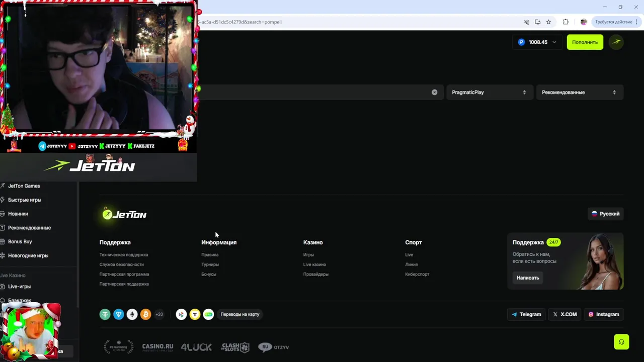The image size is (644, 362).
Task: Select Новогодние игры in sidebar
Action: pos(28,255)
